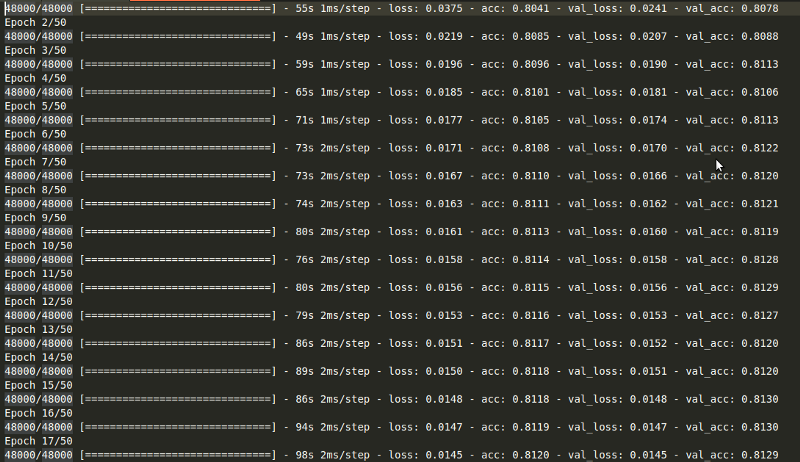Click the 'val_acc: 0.8128' value

tap(732, 260)
